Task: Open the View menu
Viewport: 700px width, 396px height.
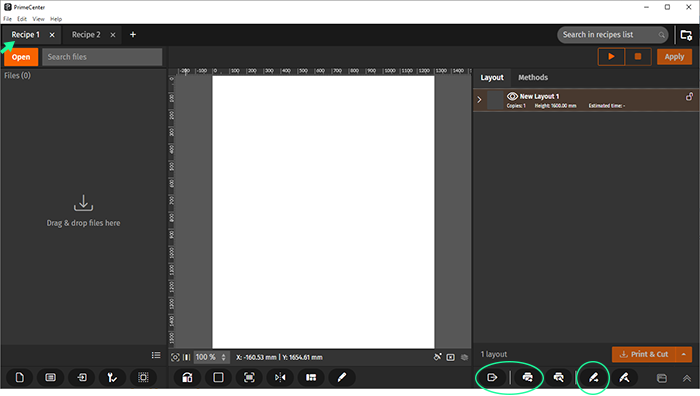Action: click(x=38, y=19)
